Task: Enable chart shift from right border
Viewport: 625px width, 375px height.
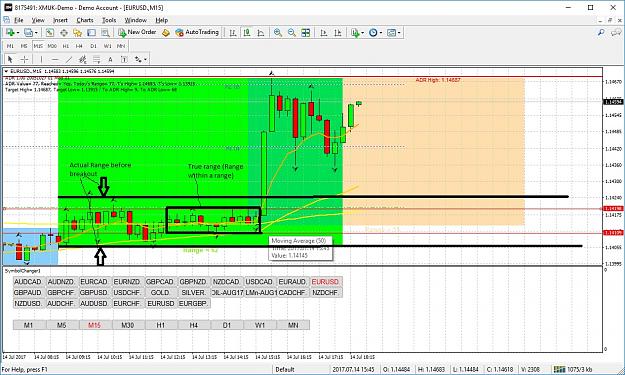Action: pyautogui.click(x=338, y=33)
